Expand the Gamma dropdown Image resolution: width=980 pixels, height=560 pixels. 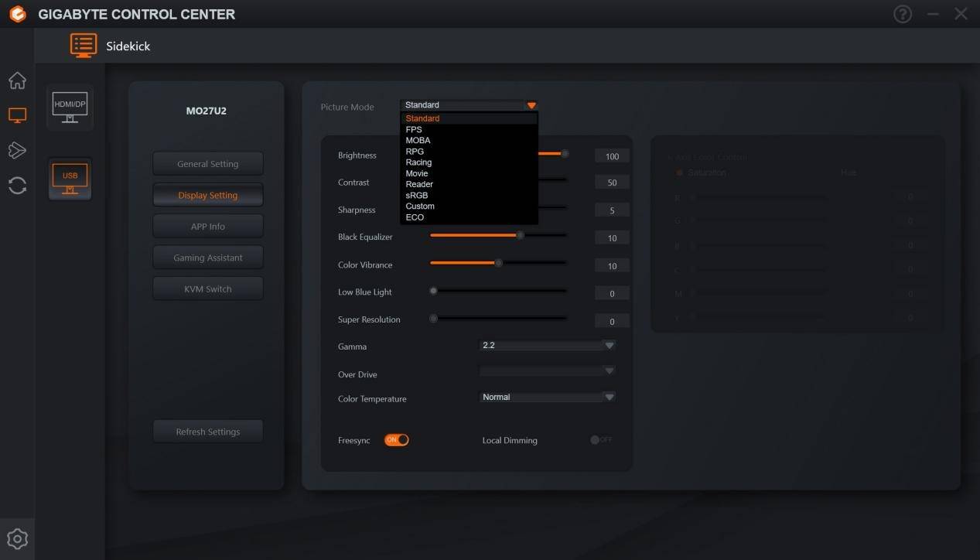609,346
